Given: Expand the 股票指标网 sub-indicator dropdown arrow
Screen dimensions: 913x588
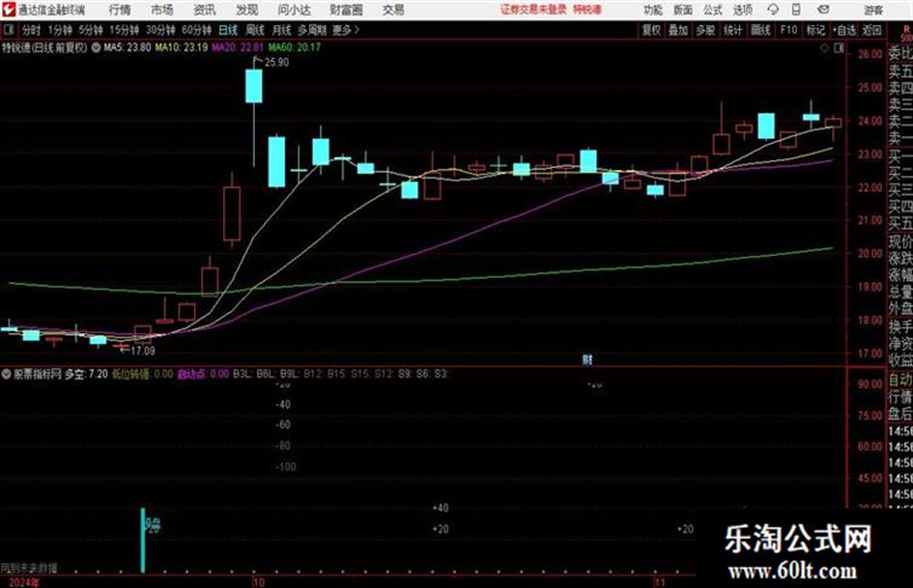Looking at the screenshot, I should coord(7,374).
